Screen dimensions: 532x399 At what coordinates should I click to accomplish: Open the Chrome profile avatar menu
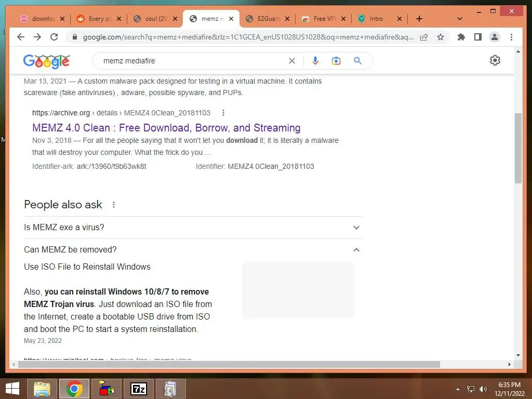(495, 37)
